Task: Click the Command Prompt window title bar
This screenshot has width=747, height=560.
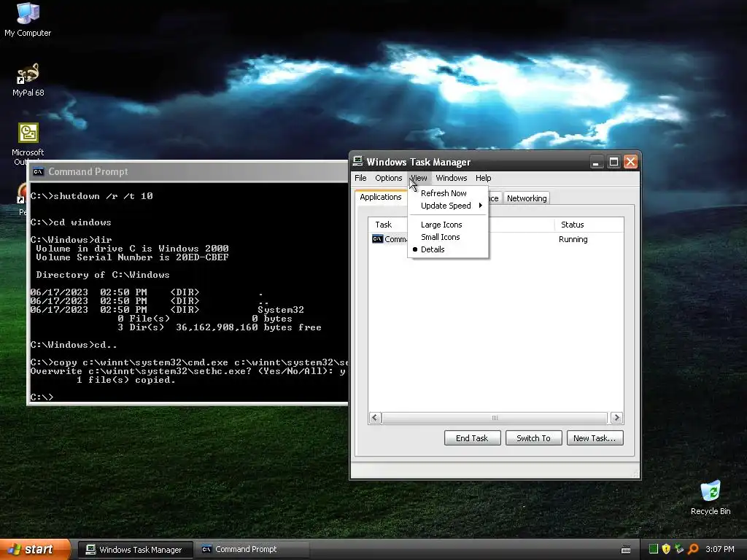Action: [x=189, y=171]
